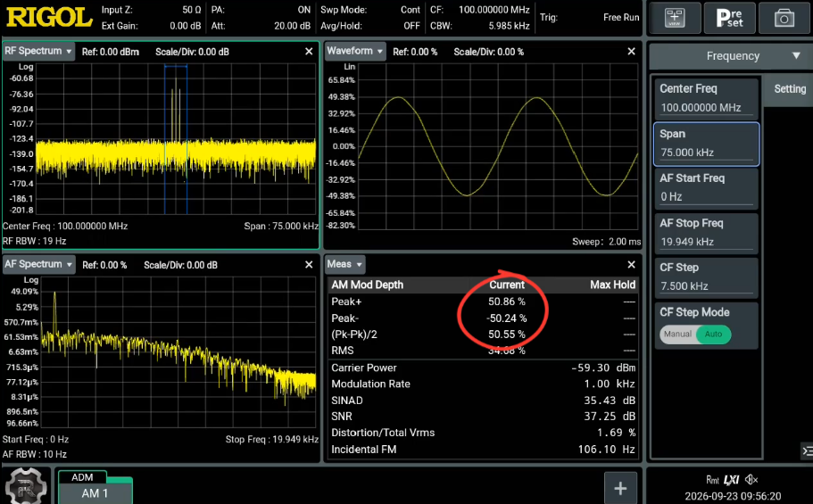Close the Meas panel

(631, 264)
